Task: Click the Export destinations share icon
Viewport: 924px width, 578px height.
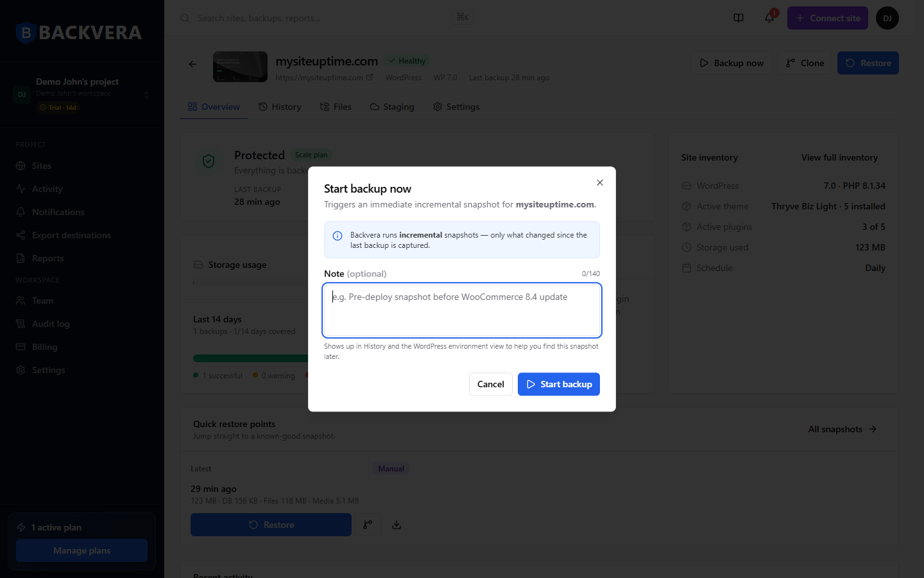Action: tap(21, 235)
